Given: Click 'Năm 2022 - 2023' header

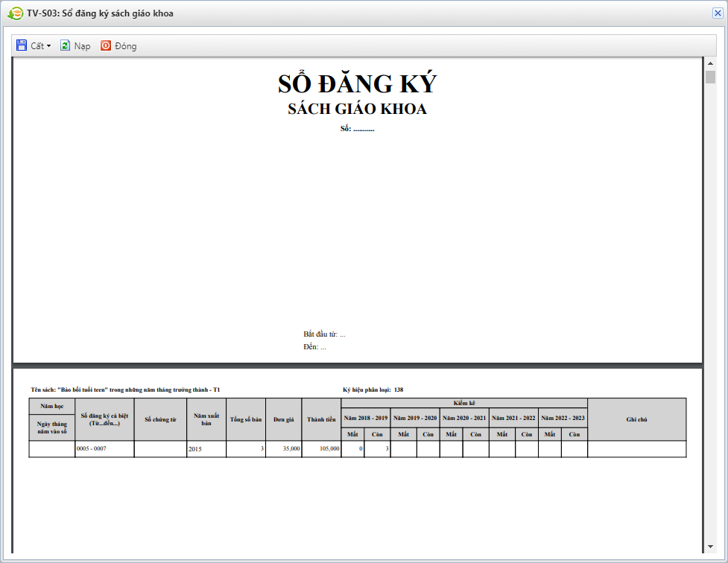Looking at the screenshot, I should tap(563, 419).
